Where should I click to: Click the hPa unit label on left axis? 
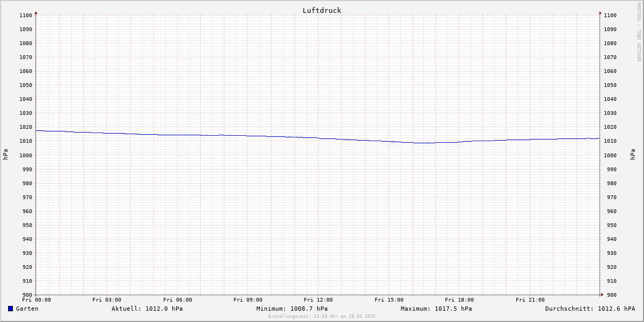tap(5, 155)
